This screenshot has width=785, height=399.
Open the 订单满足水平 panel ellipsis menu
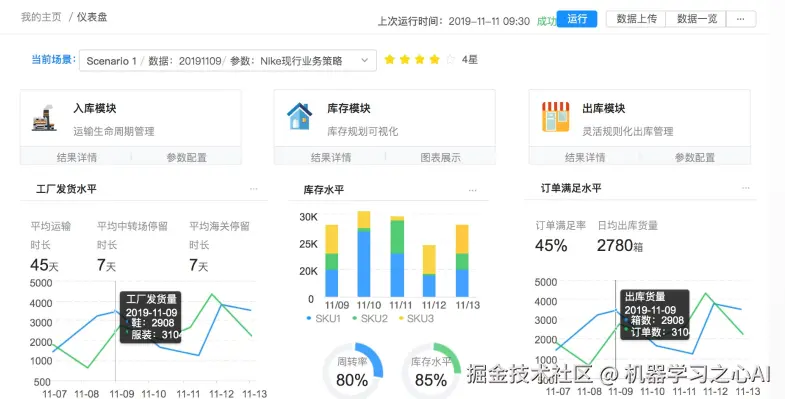746,188
